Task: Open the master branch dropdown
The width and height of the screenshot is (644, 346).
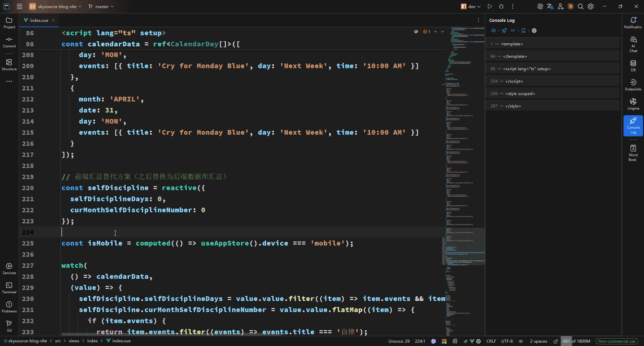Action: click(101, 6)
